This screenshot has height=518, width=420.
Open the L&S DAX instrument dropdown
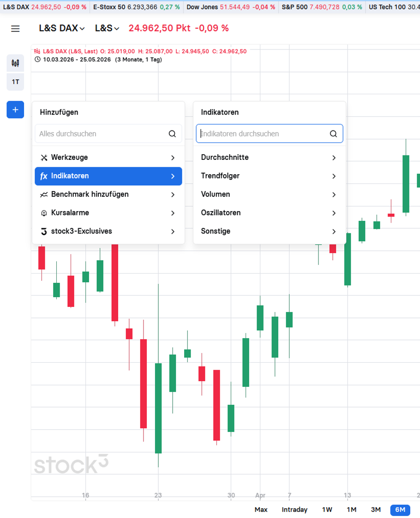(62, 28)
